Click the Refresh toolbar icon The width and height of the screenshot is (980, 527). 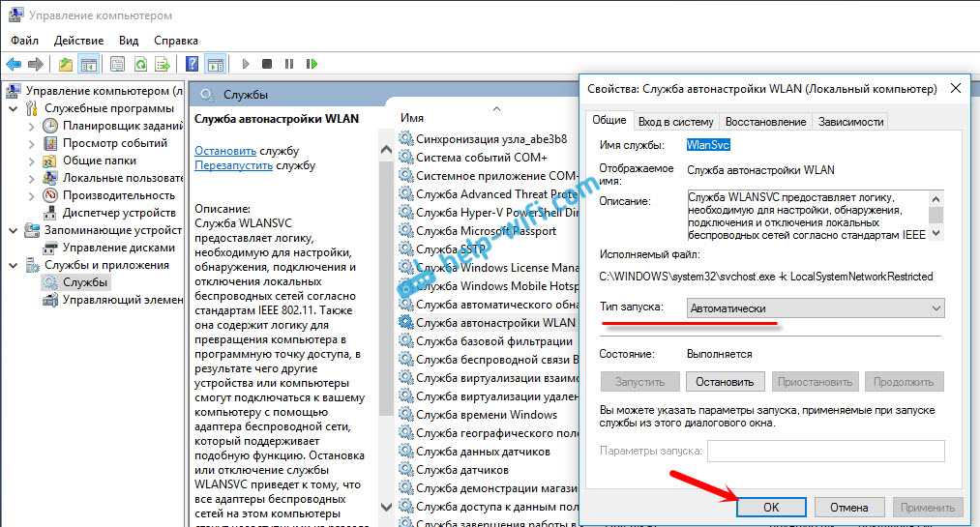pyautogui.click(x=140, y=64)
